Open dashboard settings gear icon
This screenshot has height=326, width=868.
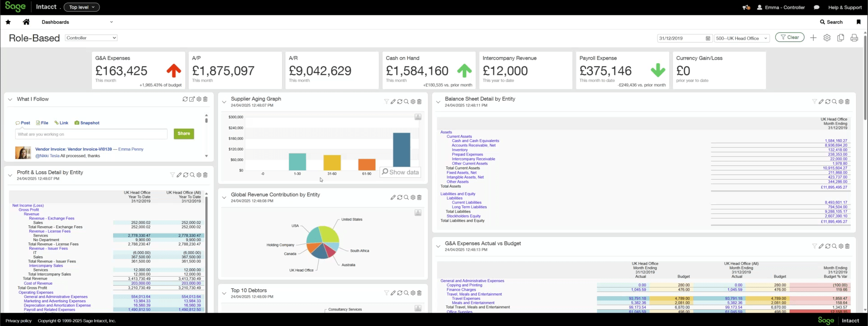pos(827,38)
